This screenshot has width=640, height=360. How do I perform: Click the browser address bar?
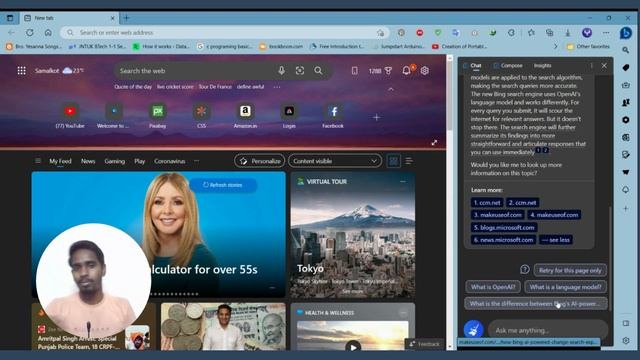click(224, 32)
